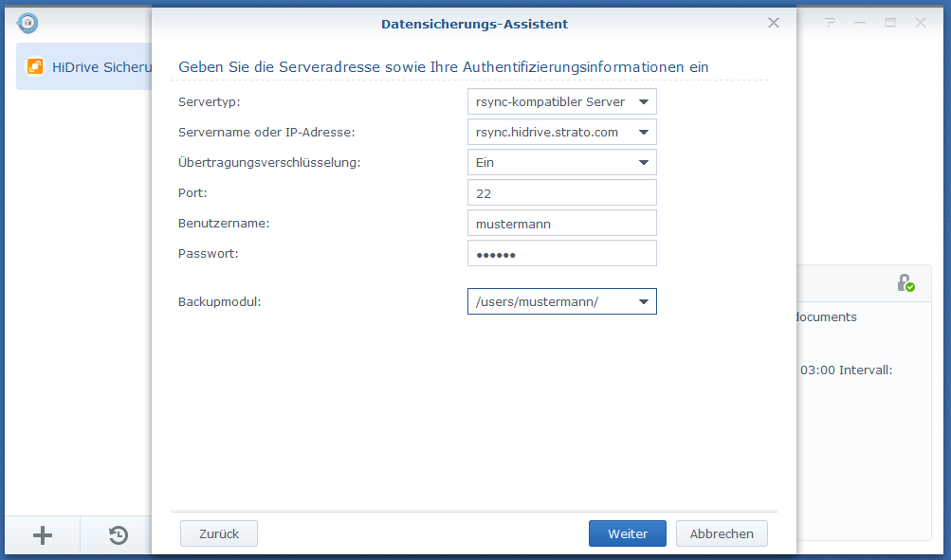
Task: Go back with the Zurück button
Action: tap(218, 533)
